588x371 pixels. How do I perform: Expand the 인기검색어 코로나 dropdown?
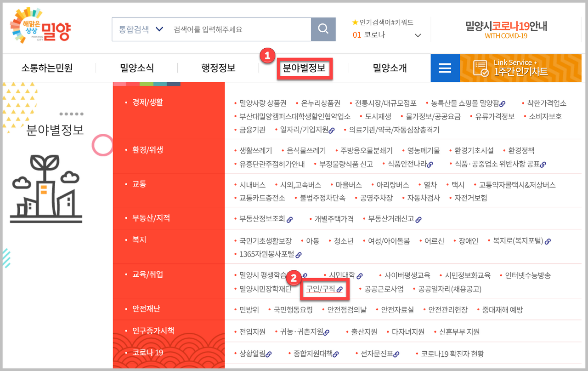coord(387,35)
